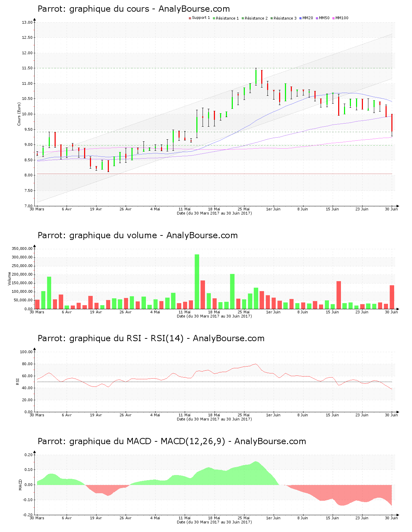The width and height of the screenshot is (412, 532).
Task: Click '25 Mai' on the price chart axis
Action: click(244, 209)
